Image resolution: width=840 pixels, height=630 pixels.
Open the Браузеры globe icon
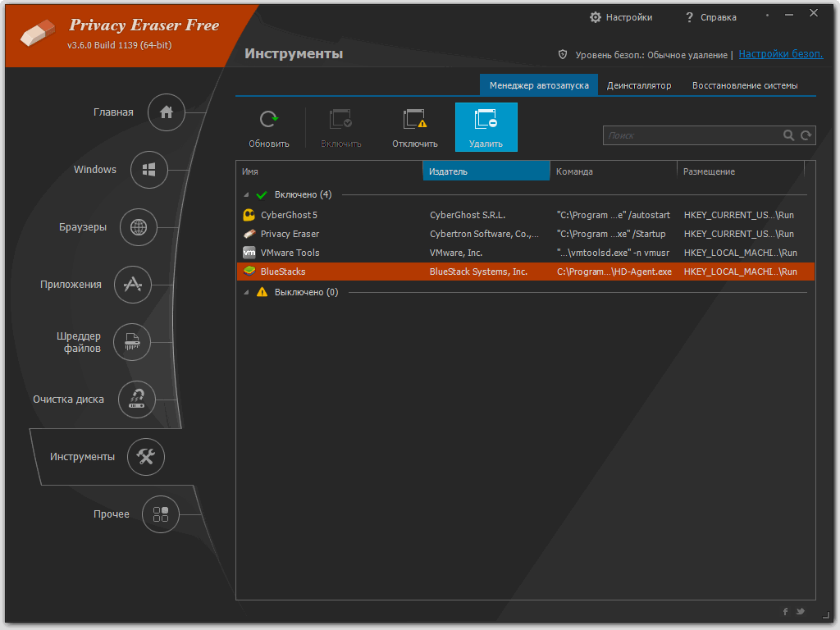pos(138,227)
